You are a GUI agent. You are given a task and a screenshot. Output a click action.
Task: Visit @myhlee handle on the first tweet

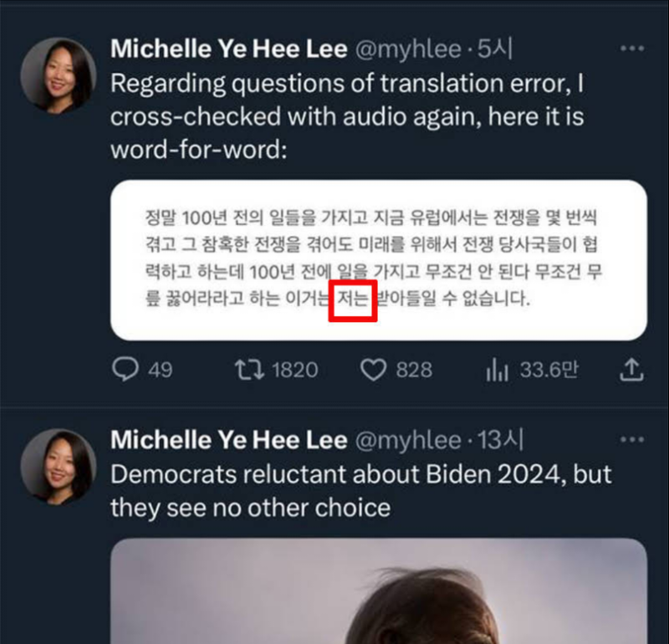pos(408,49)
